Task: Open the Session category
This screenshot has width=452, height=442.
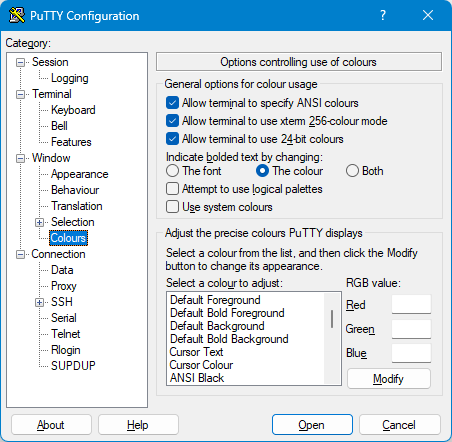Action: pos(50,62)
